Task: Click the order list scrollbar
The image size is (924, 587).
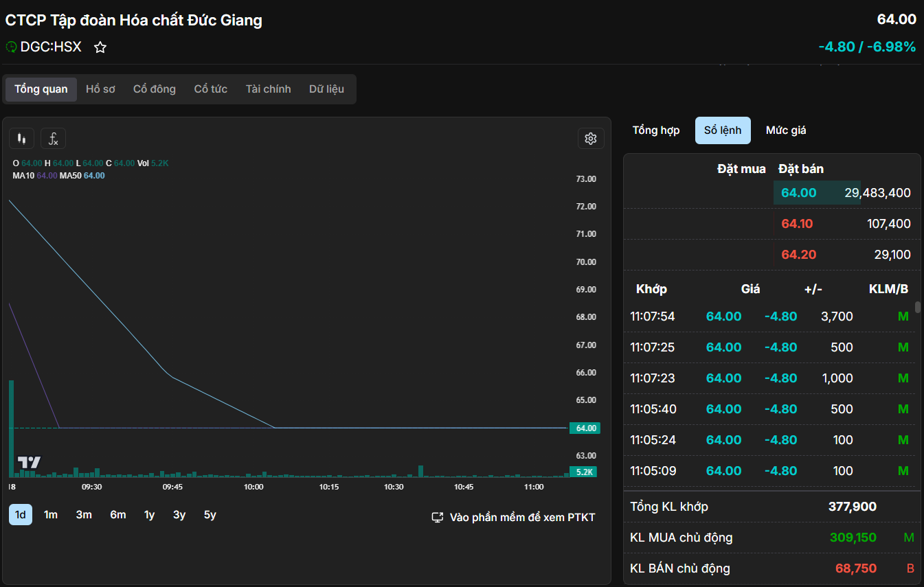Action: click(x=917, y=308)
